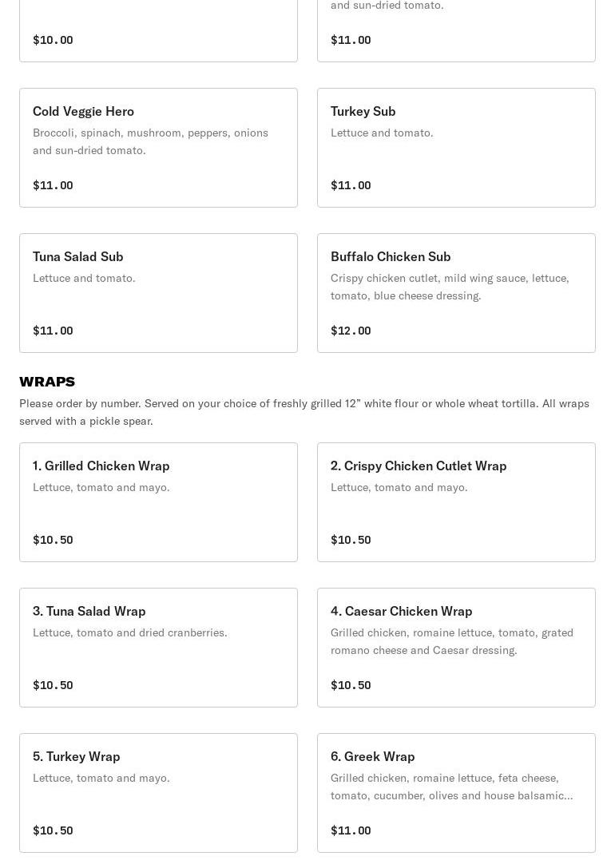This screenshot has width=615, height=868.
Task: Click the Buffalo Chicken Sub description text
Action: [x=450, y=287]
